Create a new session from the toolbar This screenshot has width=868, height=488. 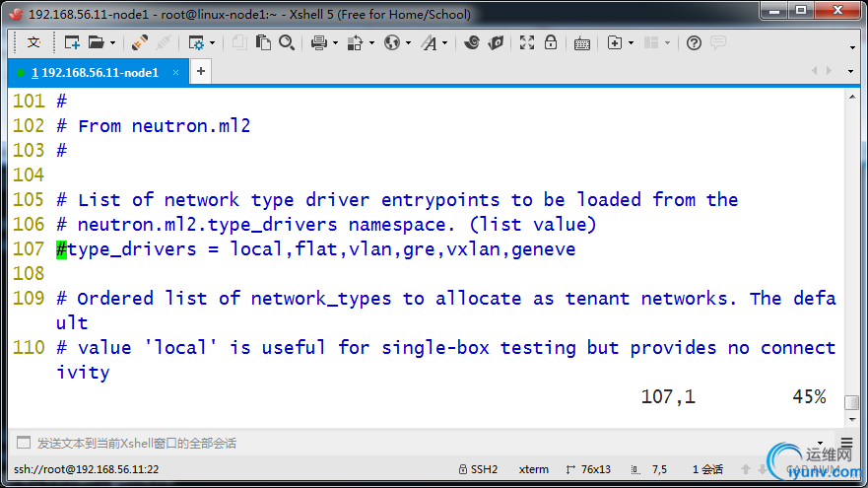pyautogui.click(x=72, y=42)
